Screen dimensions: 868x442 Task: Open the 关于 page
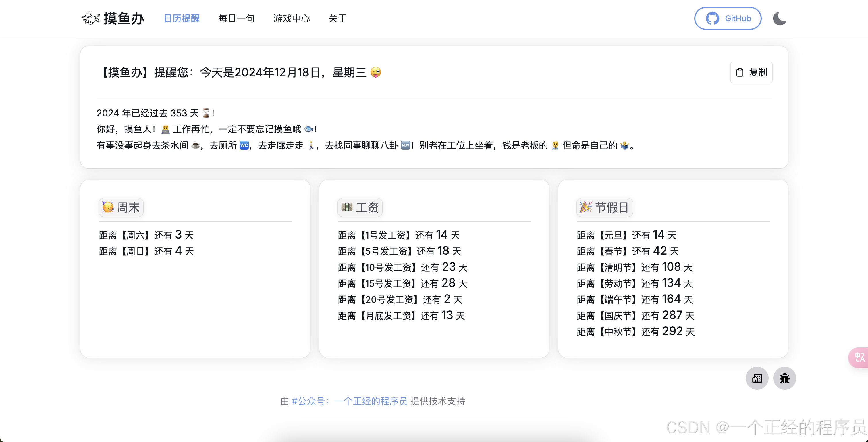(337, 19)
